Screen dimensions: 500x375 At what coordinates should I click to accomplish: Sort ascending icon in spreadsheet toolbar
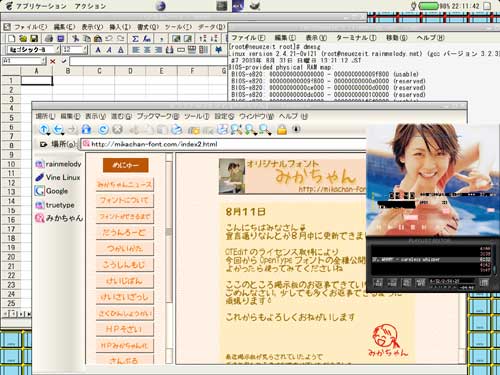(x=203, y=39)
